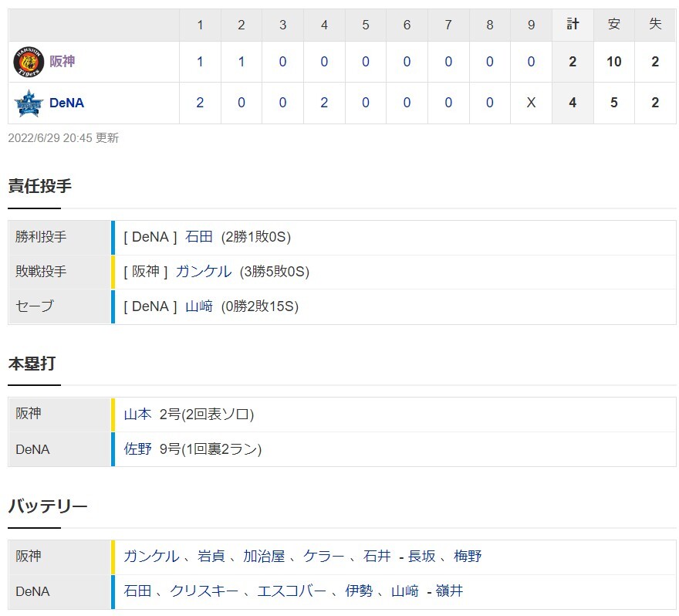Viewport: 679px width, 616px height.
Task: Click home run hitter 佐野's name
Action: pos(137,448)
